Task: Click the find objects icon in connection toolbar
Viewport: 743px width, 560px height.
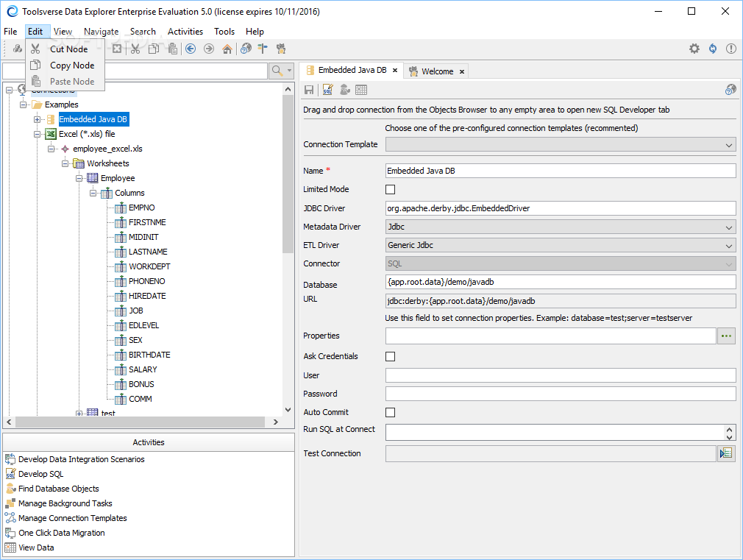Action: click(344, 90)
